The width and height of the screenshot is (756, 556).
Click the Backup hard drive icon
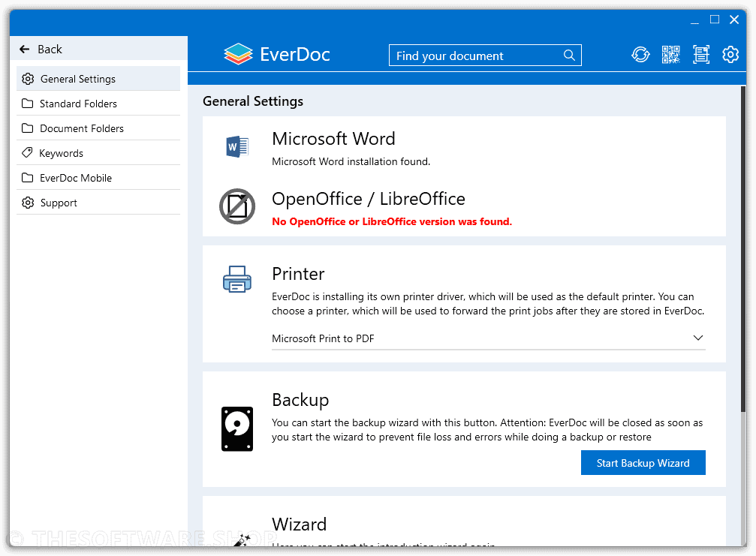pyautogui.click(x=237, y=428)
